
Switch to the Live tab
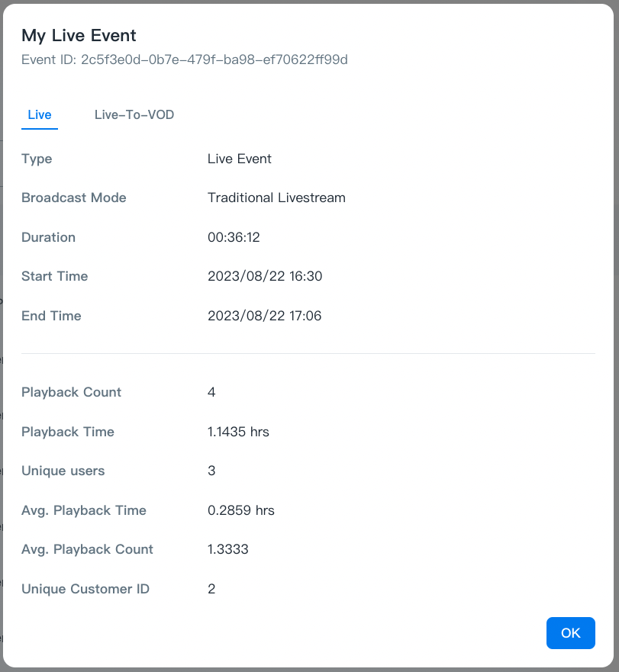point(40,115)
